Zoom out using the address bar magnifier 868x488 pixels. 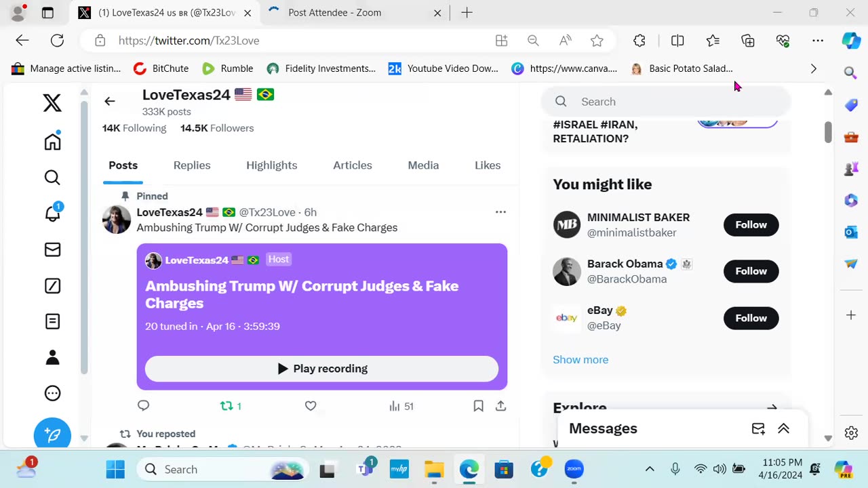(x=533, y=41)
